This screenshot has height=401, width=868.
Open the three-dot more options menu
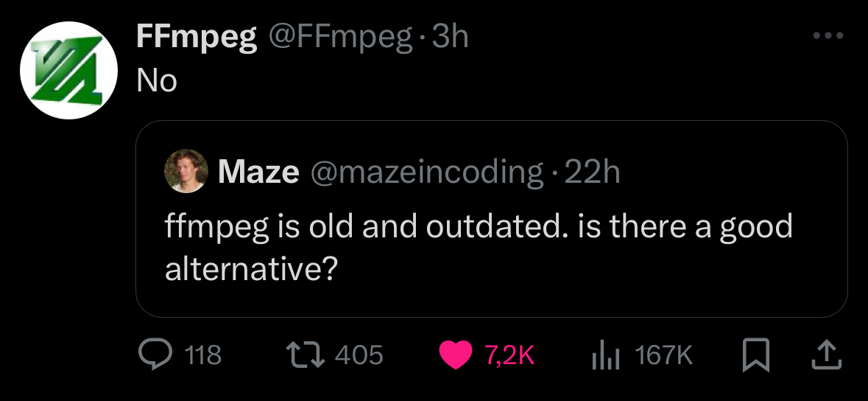[828, 35]
